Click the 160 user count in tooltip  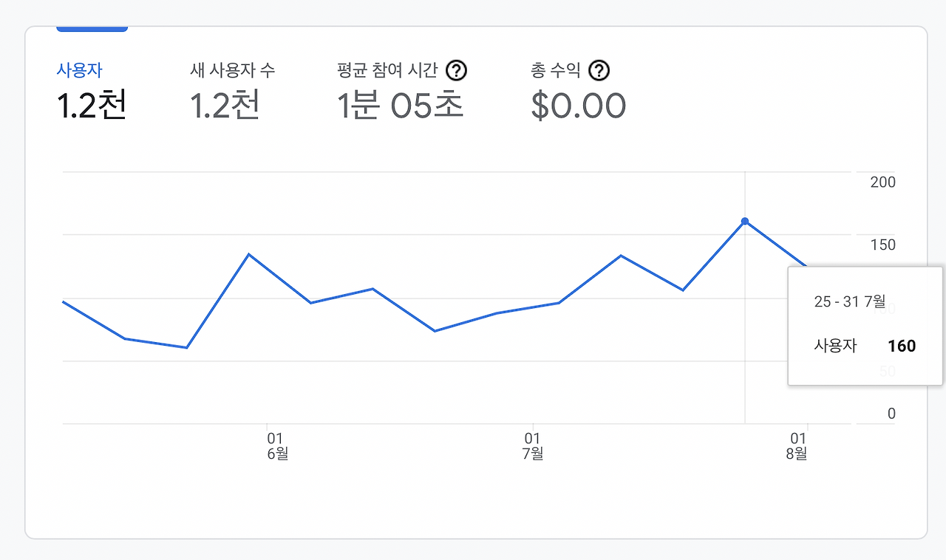(902, 346)
